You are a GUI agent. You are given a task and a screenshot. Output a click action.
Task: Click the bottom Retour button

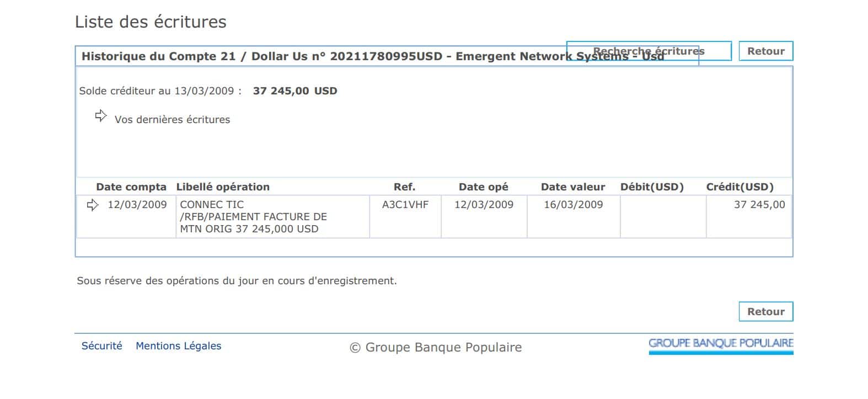pos(765,311)
